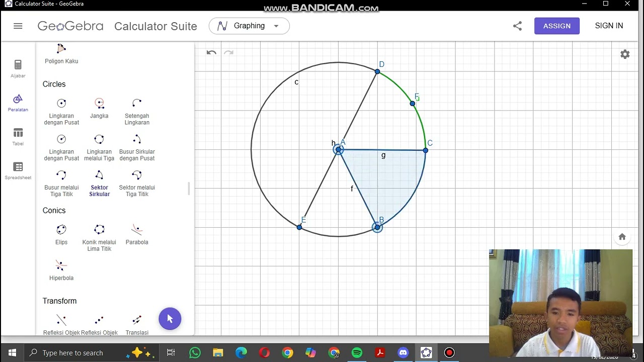Select the first Lingkaran dengan Pusat tool
This screenshot has width=644, height=362.
click(61, 111)
